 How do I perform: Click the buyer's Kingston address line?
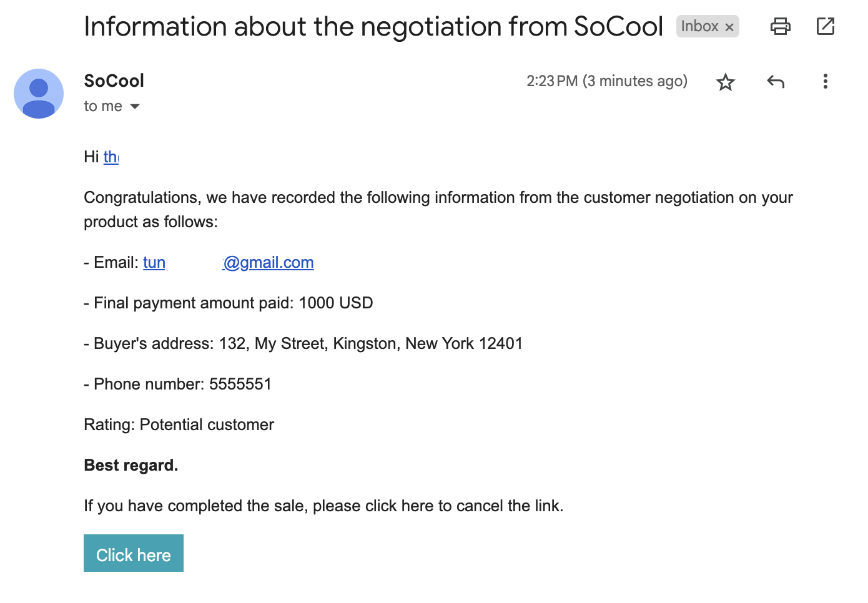(370, 344)
